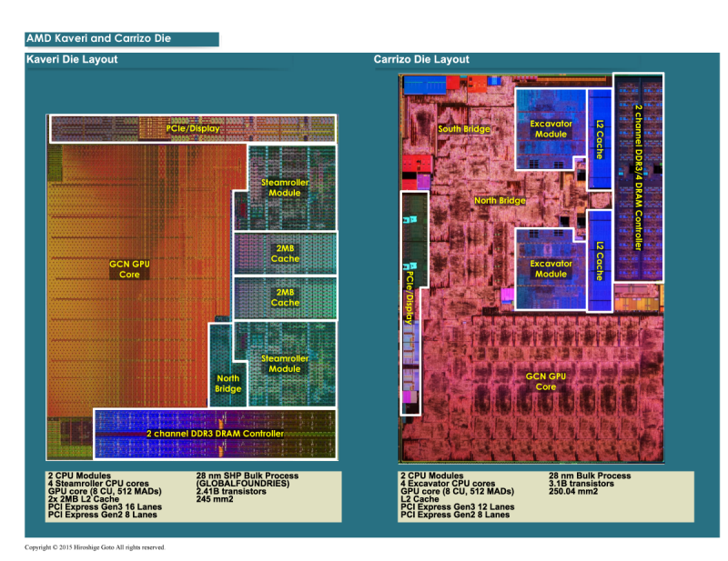728x561 pixels.
Task: Click Carrizo's North Bridge label
Action: pos(500,200)
